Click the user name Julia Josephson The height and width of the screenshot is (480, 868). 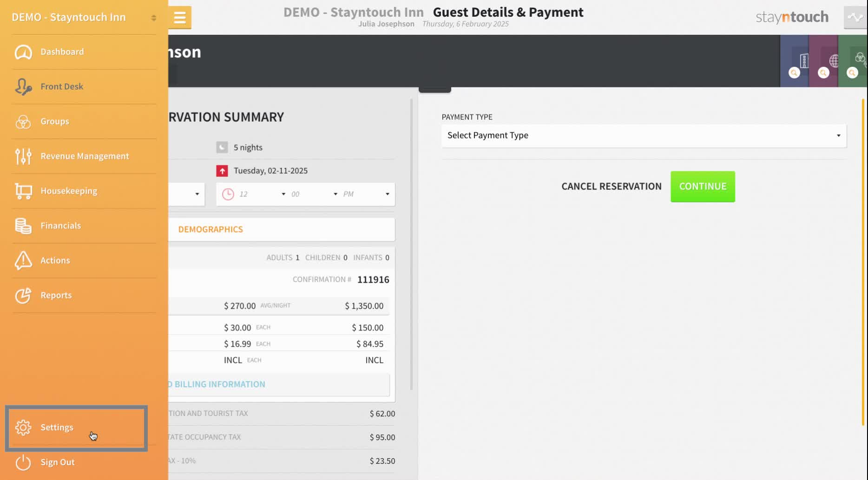tap(386, 24)
